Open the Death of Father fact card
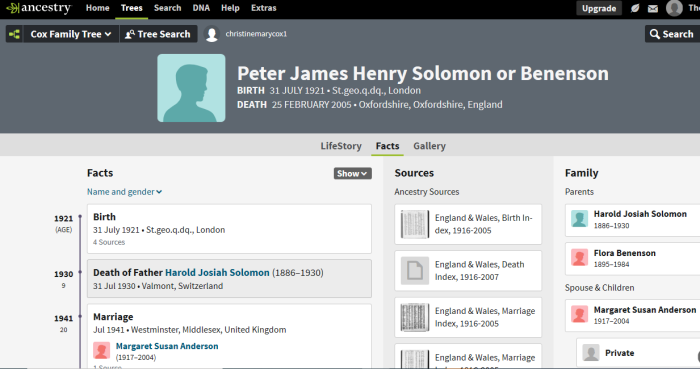 coord(229,279)
